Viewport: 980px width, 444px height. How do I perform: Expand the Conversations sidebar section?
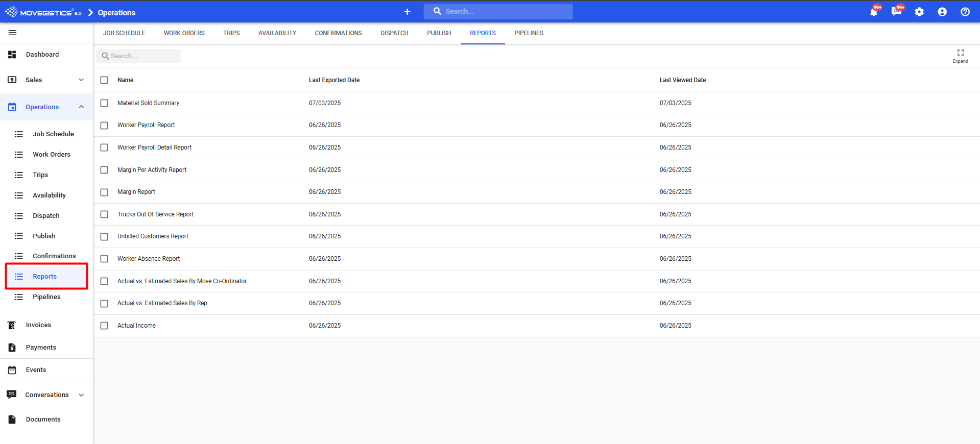point(81,395)
